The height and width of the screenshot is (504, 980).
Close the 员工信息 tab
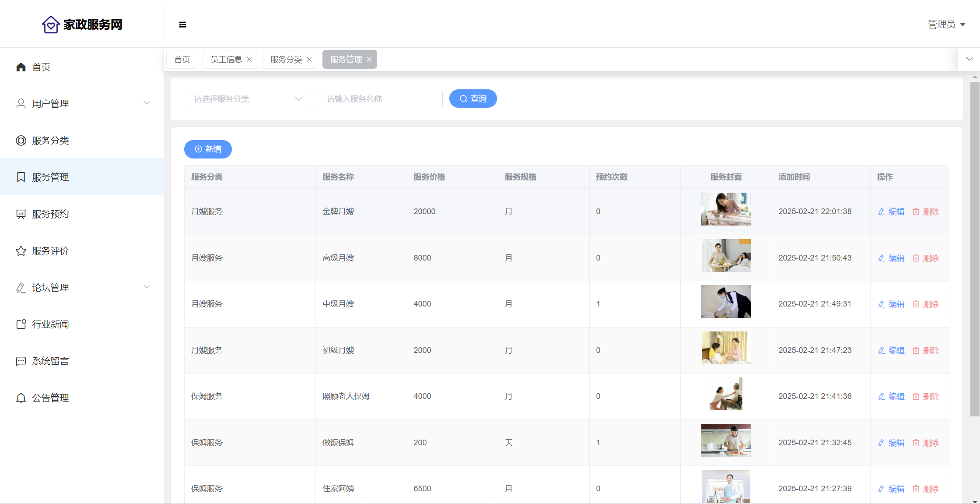click(x=249, y=60)
